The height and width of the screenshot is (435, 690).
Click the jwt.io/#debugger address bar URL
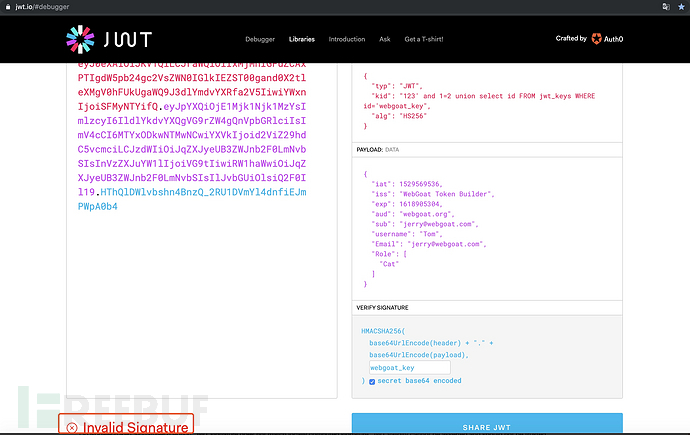point(42,7)
